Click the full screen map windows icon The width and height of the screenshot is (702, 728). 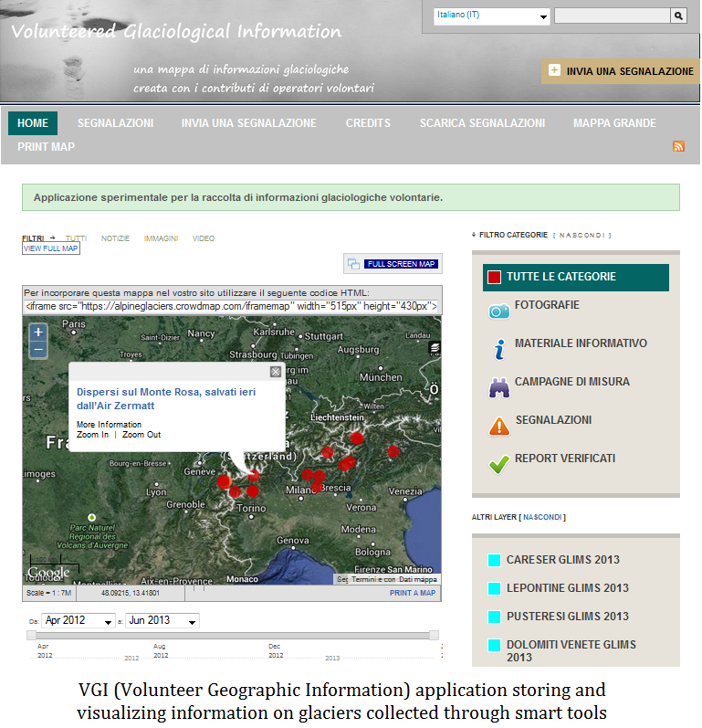(353, 264)
